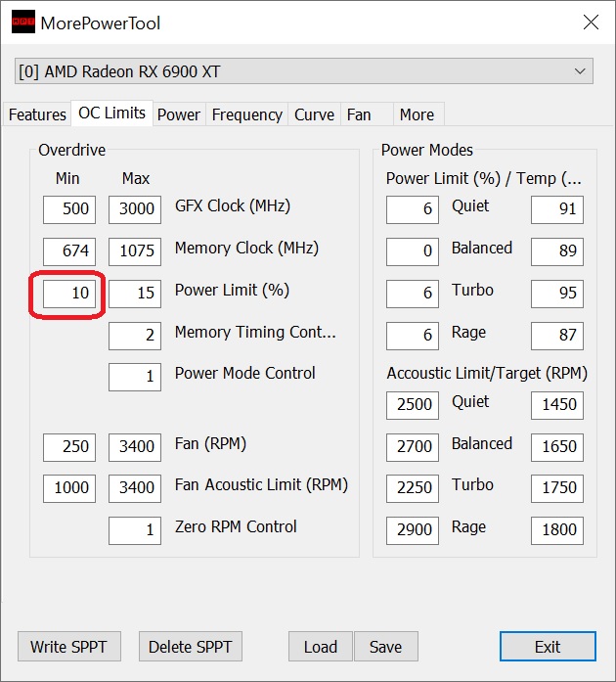Edit the Balanced acoustic target RPM field

[557, 447]
